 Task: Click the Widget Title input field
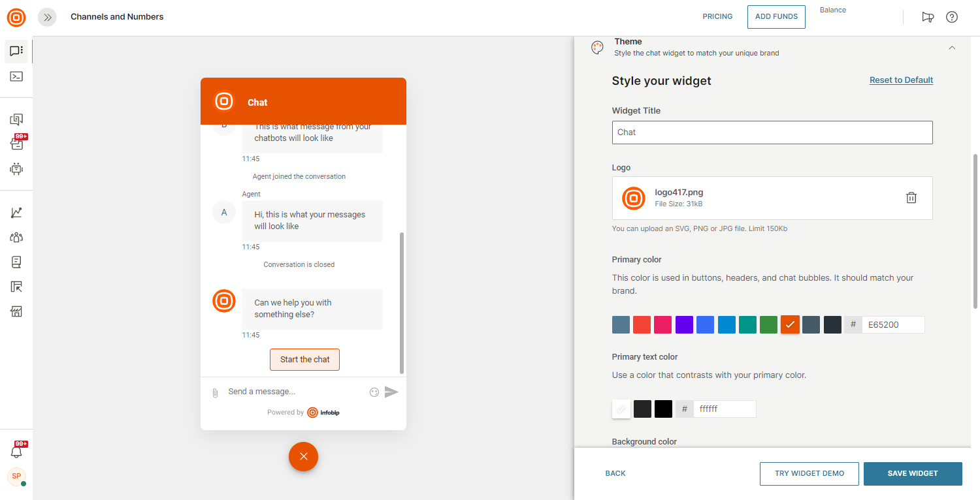(772, 133)
